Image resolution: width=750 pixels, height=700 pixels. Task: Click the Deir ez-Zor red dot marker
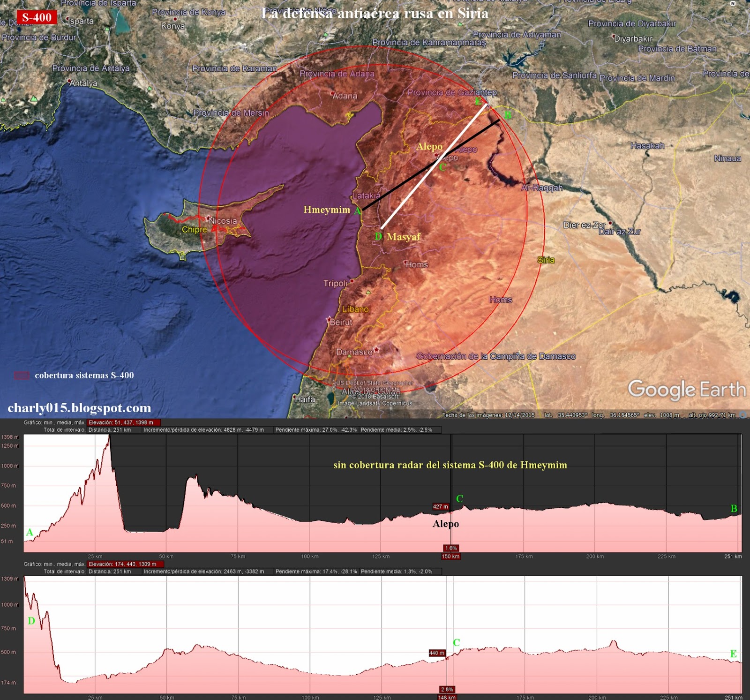610,223
